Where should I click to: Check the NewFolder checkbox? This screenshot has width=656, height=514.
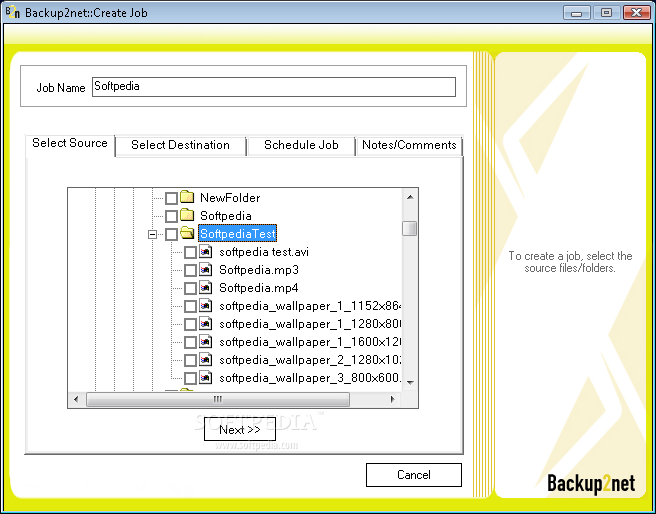click(171, 198)
